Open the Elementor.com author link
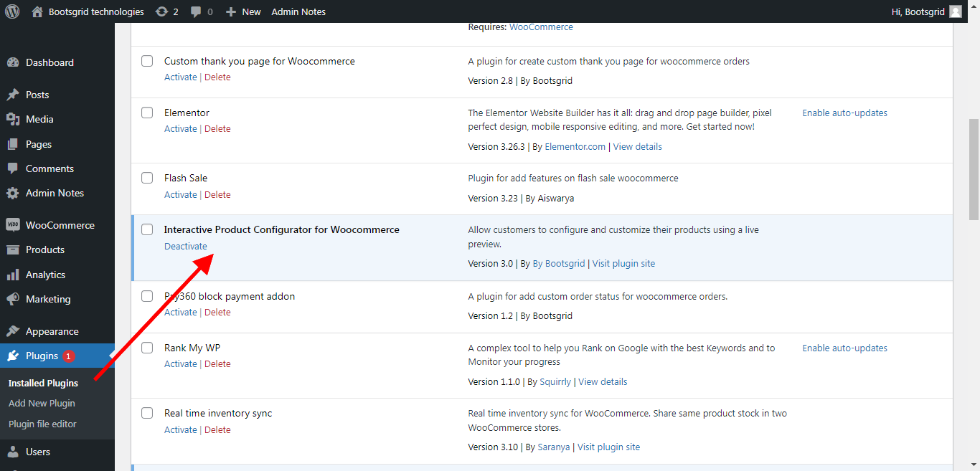Image resolution: width=980 pixels, height=471 pixels. coord(575,146)
